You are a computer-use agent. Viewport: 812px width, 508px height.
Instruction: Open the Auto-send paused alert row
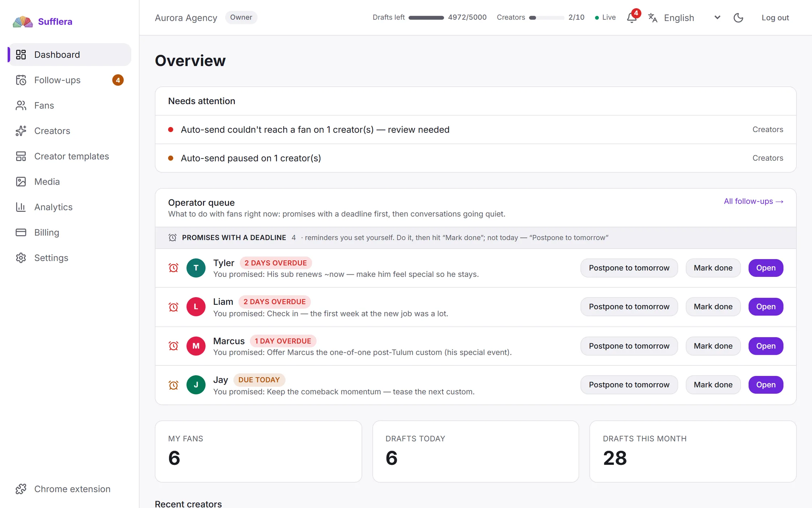(476, 158)
